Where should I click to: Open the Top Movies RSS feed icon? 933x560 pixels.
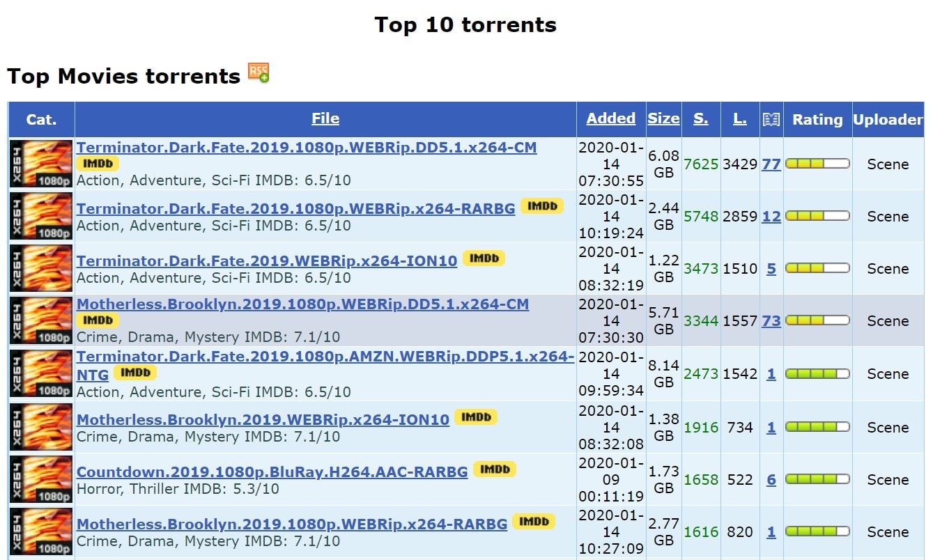click(259, 73)
